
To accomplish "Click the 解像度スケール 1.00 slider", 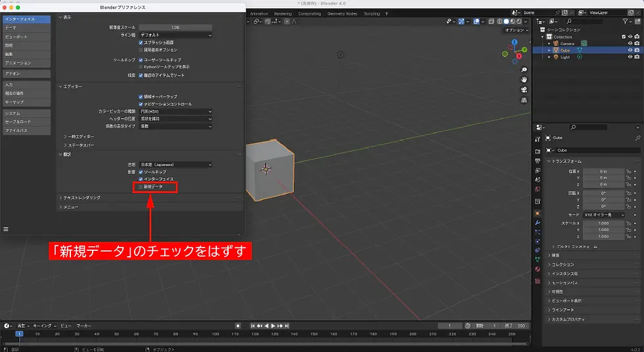I will [175, 27].
